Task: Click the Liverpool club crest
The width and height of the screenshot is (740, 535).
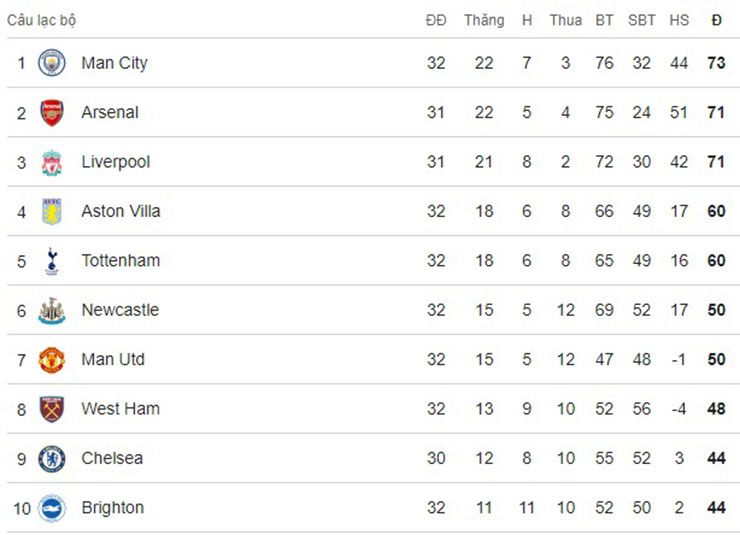Action: pos(51,162)
